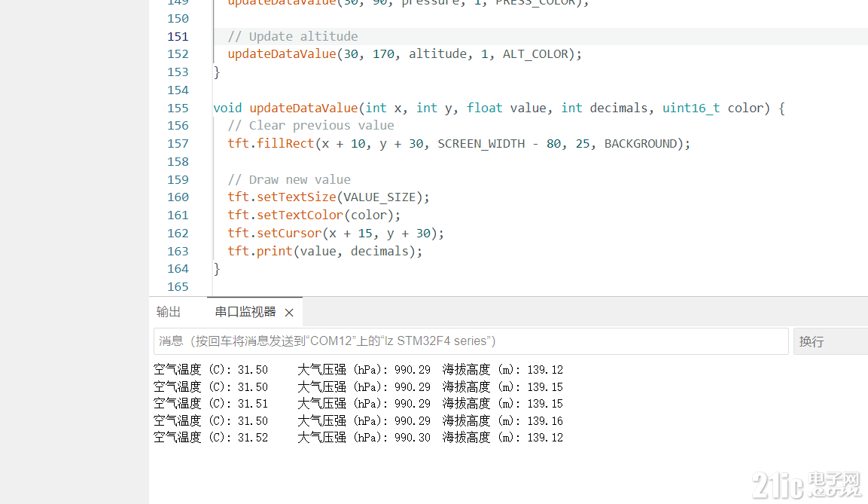868x504 pixels.
Task: Click ALT_COLOR argument on line 152
Action: coord(535,54)
